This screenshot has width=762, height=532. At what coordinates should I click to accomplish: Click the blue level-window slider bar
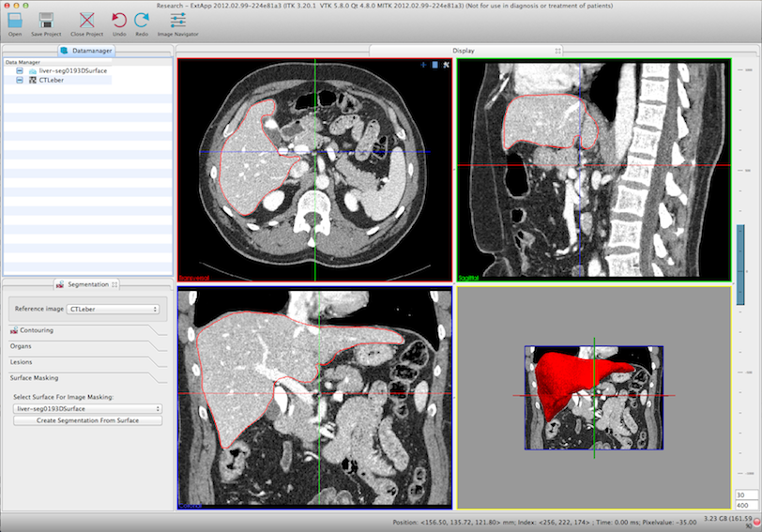[740, 265]
